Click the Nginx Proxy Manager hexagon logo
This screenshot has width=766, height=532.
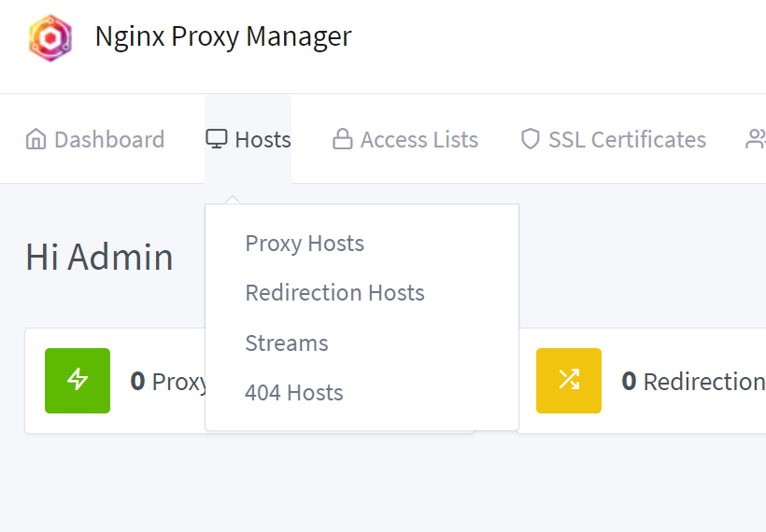tap(50, 37)
